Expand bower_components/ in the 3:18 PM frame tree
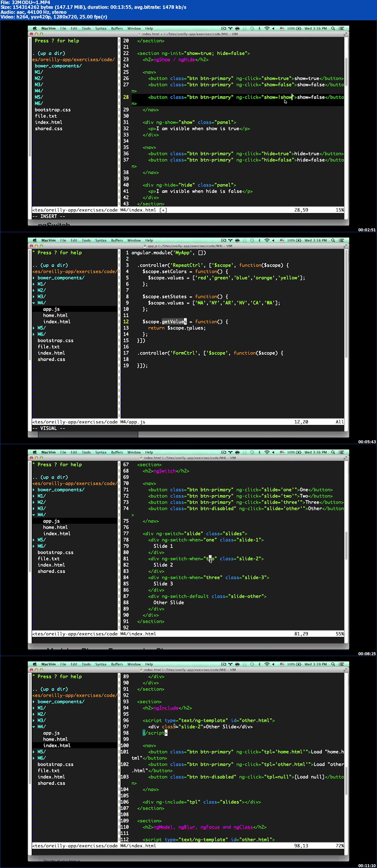Viewport: 377px width, 868px height. pos(34,278)
